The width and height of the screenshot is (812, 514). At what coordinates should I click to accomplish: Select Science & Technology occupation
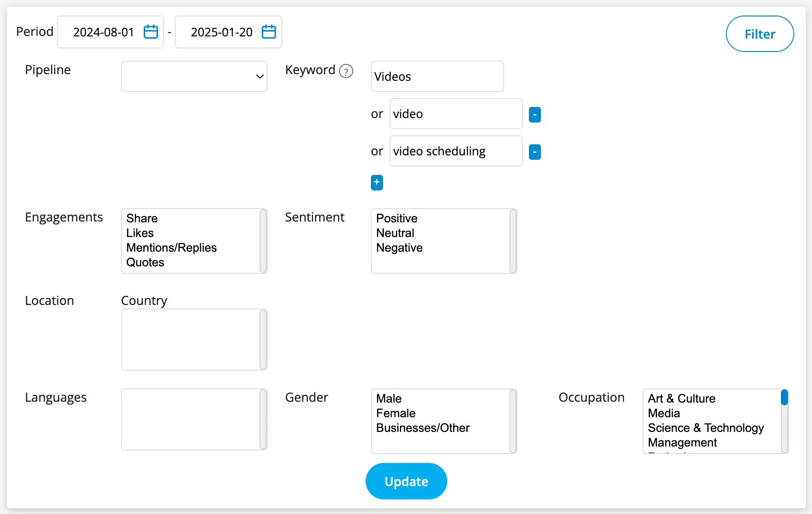(713, 428)
